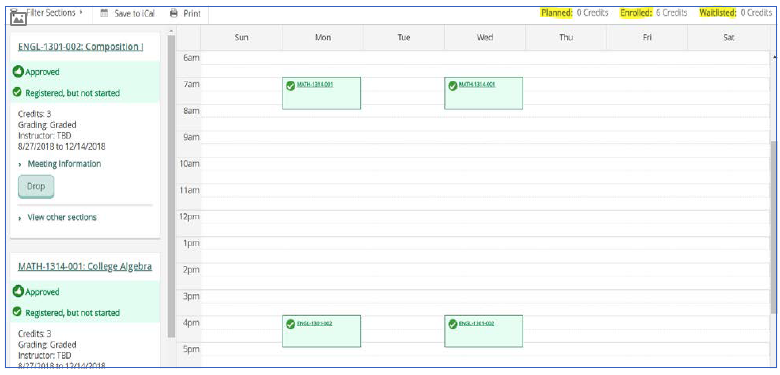This screenshot has width=780, height=375.
Task: Open ENGL-1301-002: Composition I link
Action: 81,47
